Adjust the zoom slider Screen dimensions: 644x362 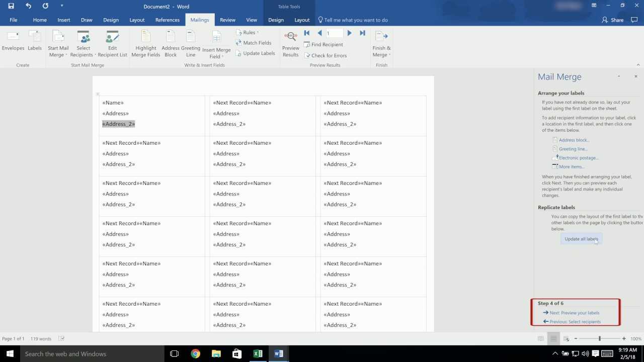pyautogui.click(x=599, y=338)
